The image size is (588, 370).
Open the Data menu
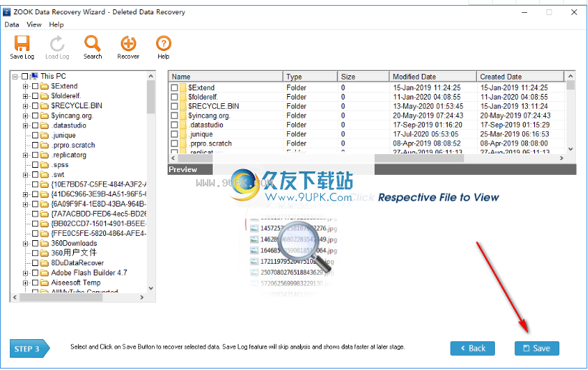tap(11, 25)
